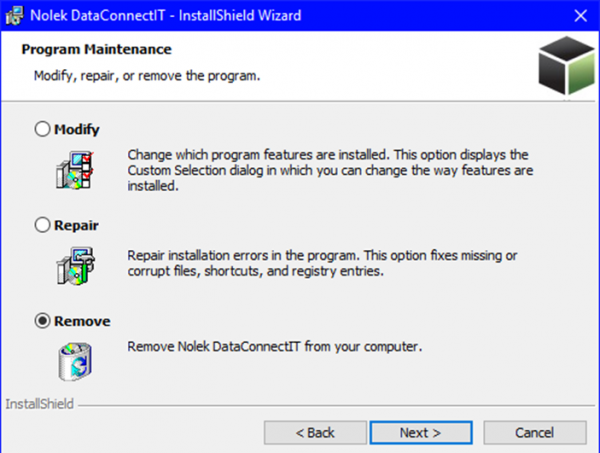
Task: Close the Nolek DataConnectIT wizard window
Action: click(580, 16)
